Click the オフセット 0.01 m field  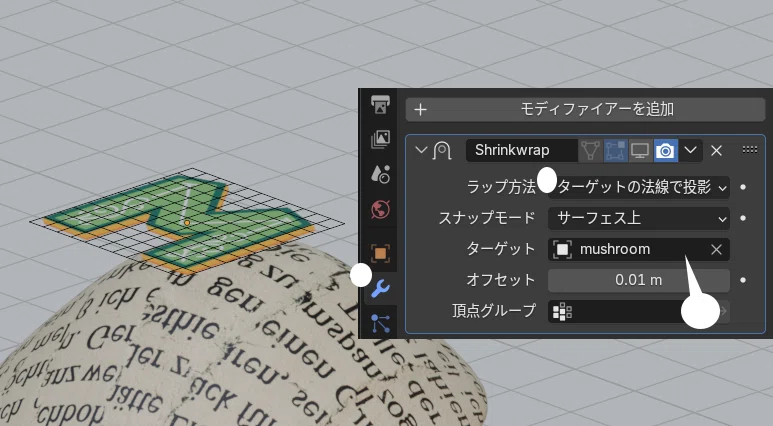click(x=638, y=280)
